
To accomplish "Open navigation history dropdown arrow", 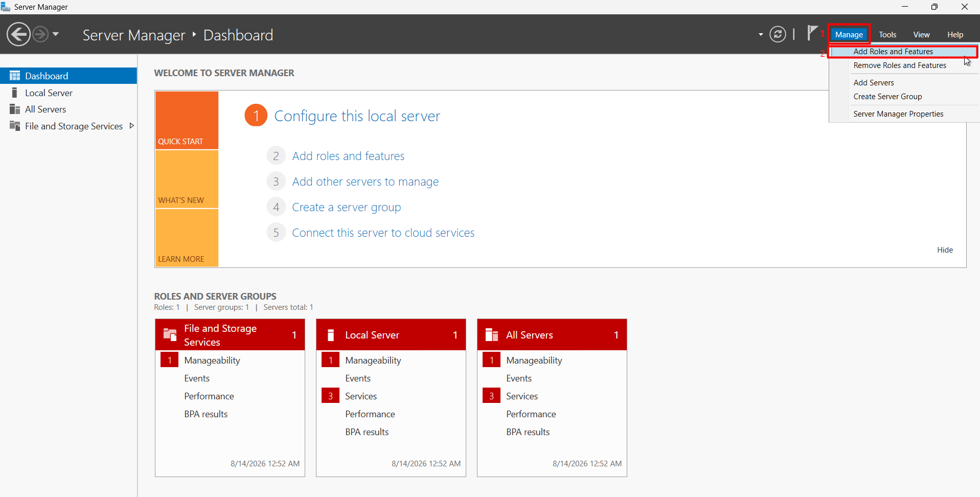I will tap(56, 34).
